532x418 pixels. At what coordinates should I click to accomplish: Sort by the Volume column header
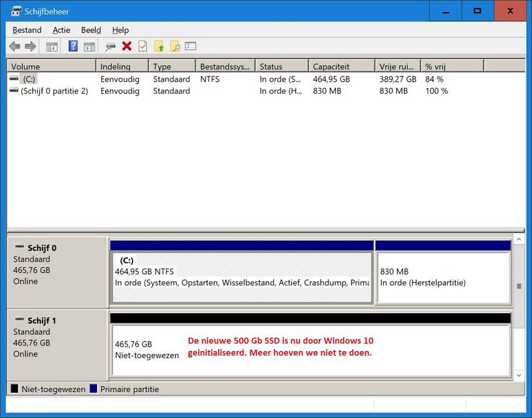click(51, 66)
